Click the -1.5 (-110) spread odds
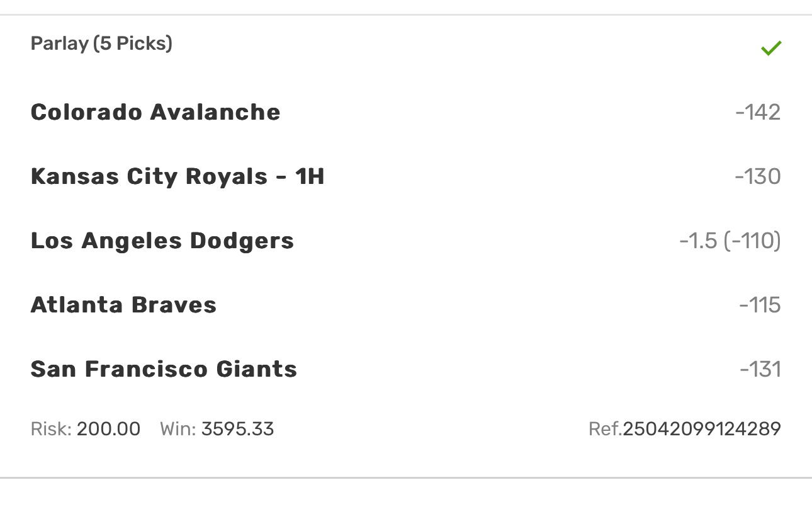Screen dimensions: 812x509 (730, 241)
